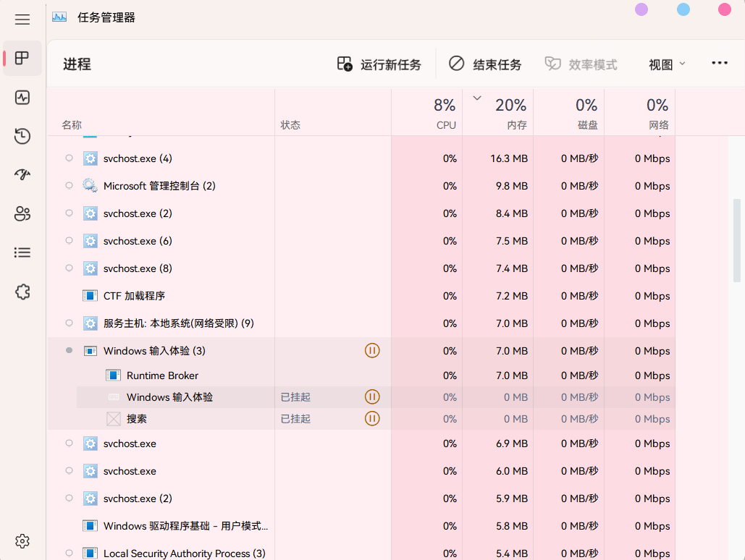Open the 视图 dropdown menu

[667, 64]
